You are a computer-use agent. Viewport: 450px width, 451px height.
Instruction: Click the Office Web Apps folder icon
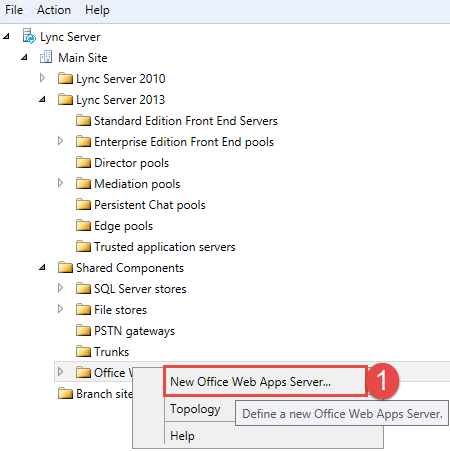pos(83,372)
